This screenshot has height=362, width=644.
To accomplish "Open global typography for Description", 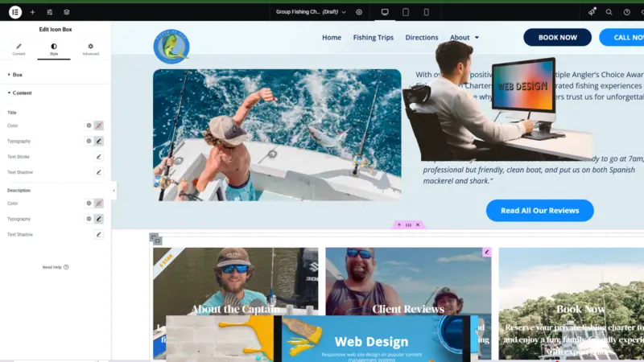I will (x=89, y=219).
